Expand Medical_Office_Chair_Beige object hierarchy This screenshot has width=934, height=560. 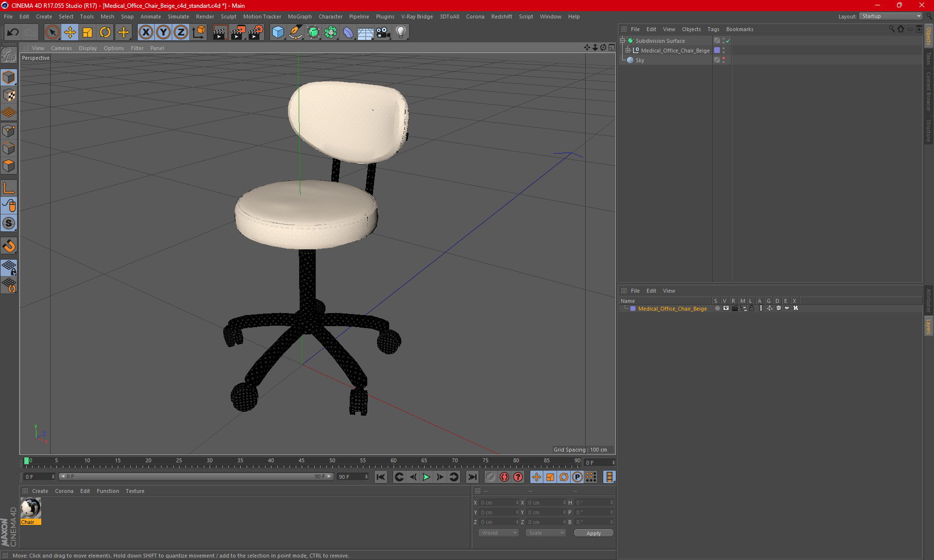click(628, 50)
